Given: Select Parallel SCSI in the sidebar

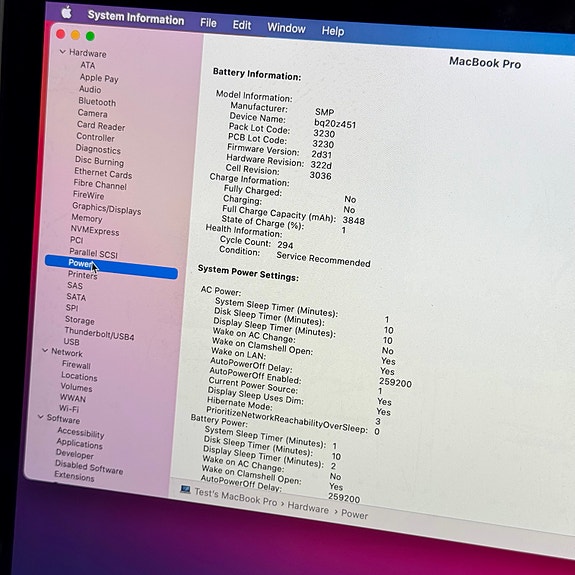Looking at the screenshot, I should click(x=94, y=253).
